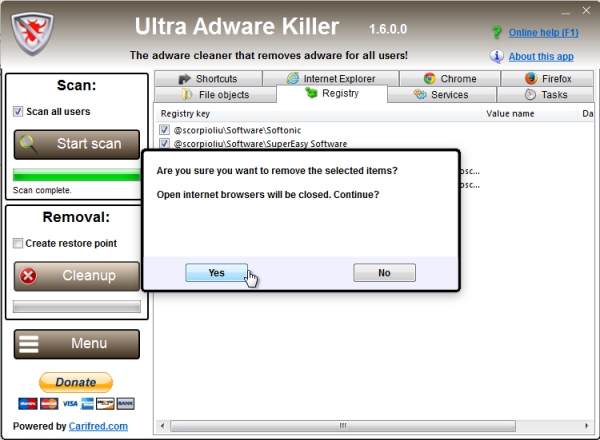
Task: Open the Firefox tab
Action: pos(548,78)
